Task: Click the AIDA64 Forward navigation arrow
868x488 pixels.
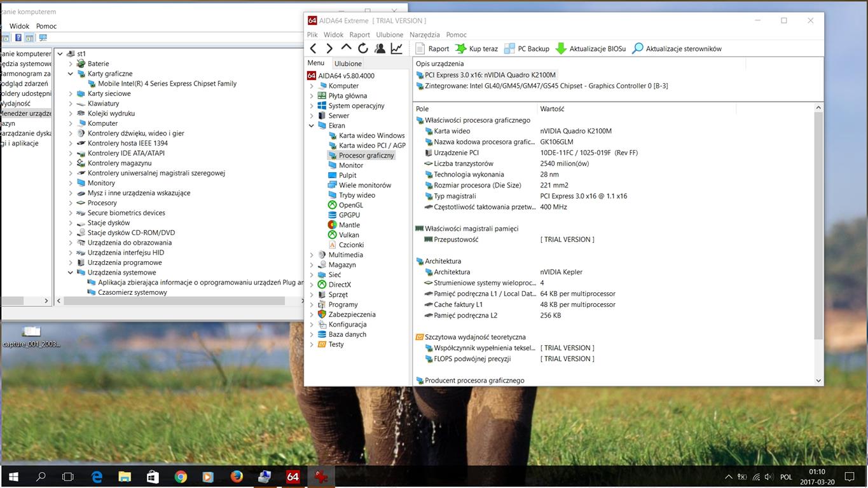Action: coord(329,48)
